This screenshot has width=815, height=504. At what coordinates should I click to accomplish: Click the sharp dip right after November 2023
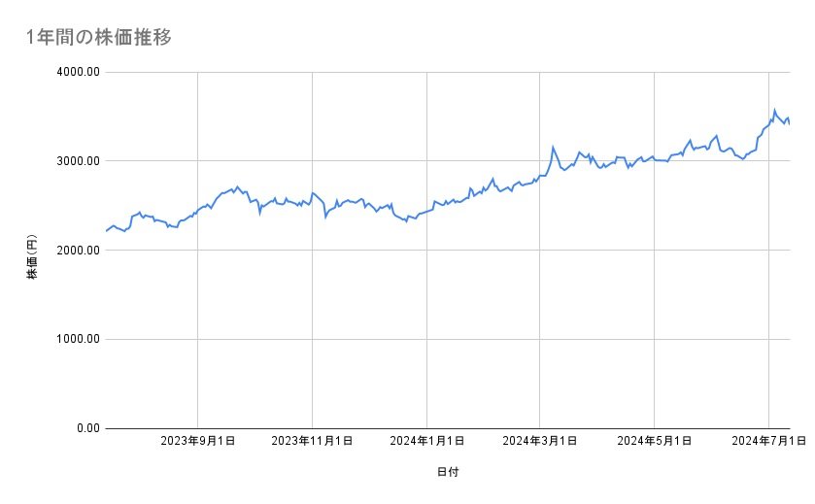(x=325, y=217)
